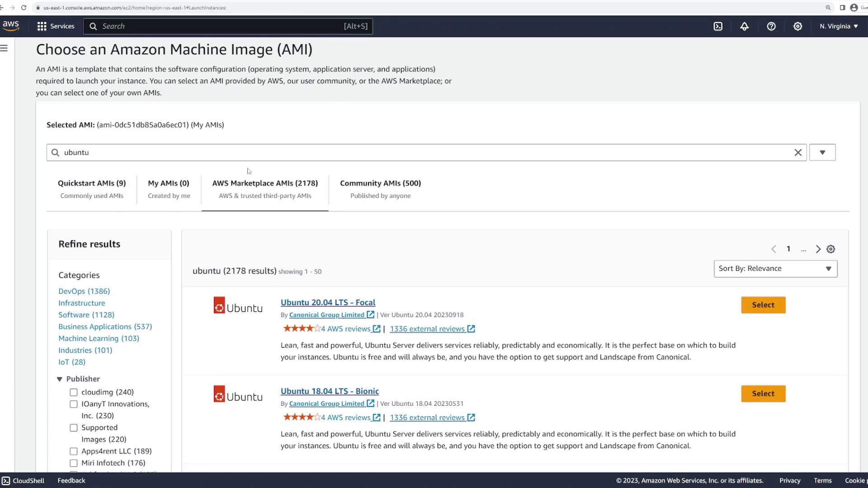The image size is (868, 488).
Task: Filter by IoT (28) category
Action: point(71,361)
